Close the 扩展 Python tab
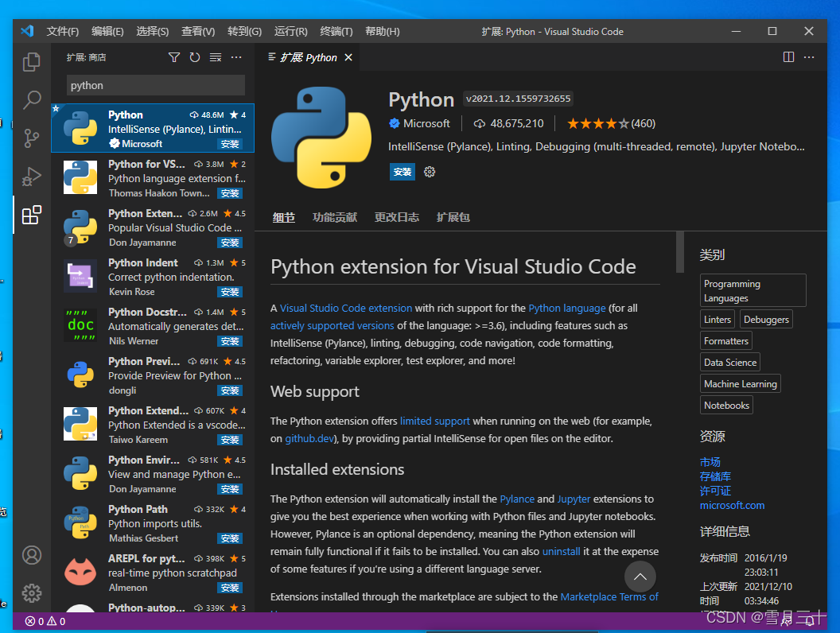This screenshot has height=633, width=840. pos(348,57)
